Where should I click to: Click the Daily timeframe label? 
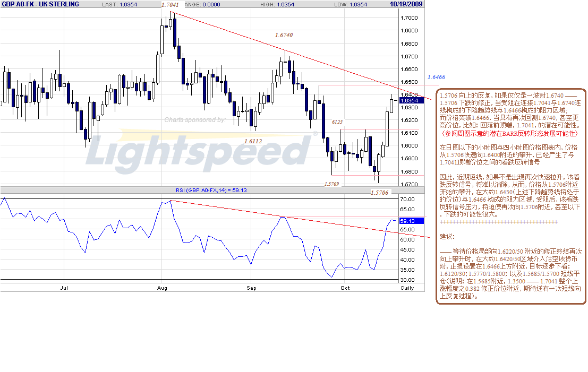(407, 288)
